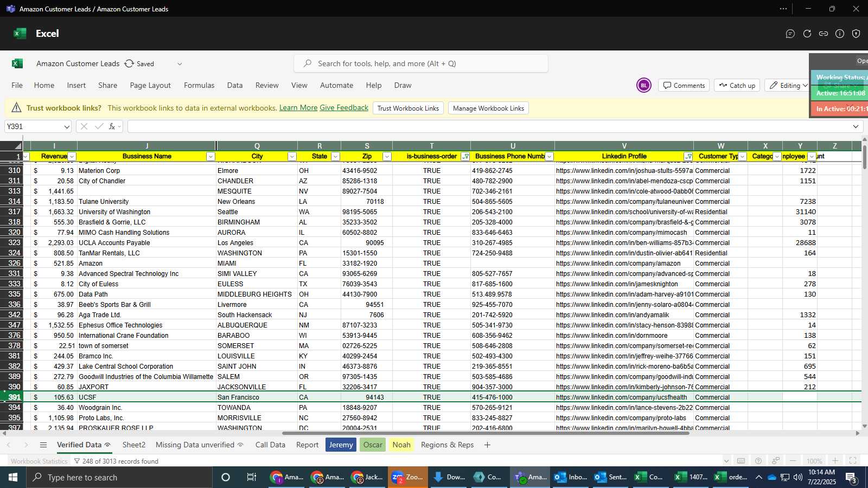868x488 pixels.
Task: Expand the formula bar chevron
Action: click(x=856, y=126)
